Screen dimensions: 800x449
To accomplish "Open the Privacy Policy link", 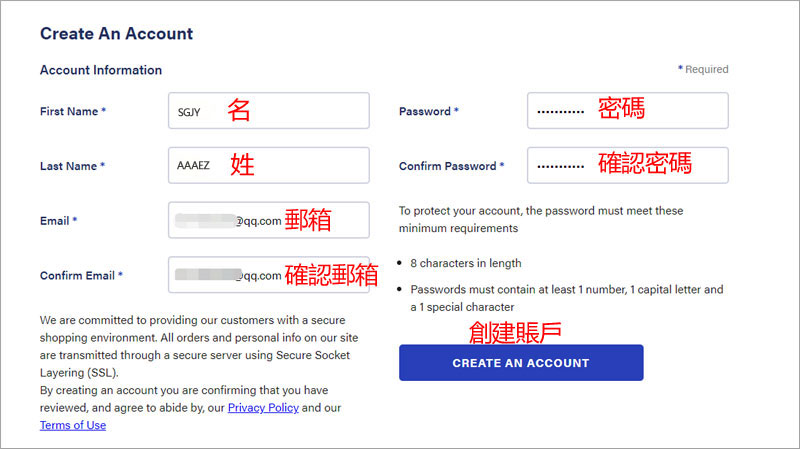I will [262, 408].
